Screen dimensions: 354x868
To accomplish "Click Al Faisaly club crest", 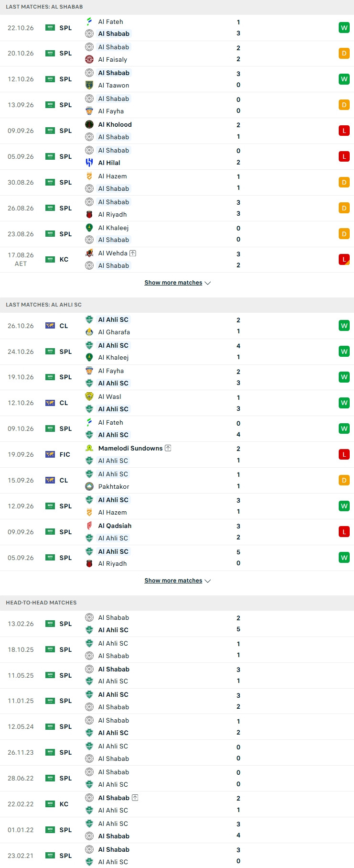I will coord(89,59).
